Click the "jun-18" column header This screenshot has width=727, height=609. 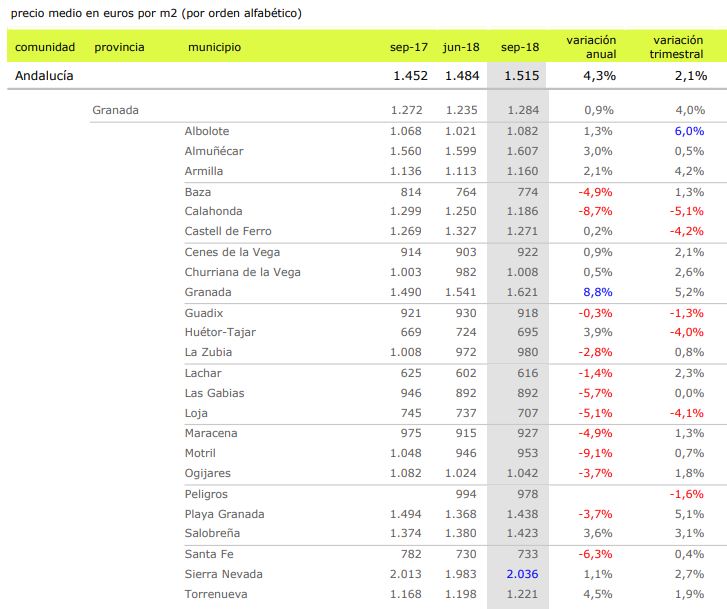pos(461,47)
